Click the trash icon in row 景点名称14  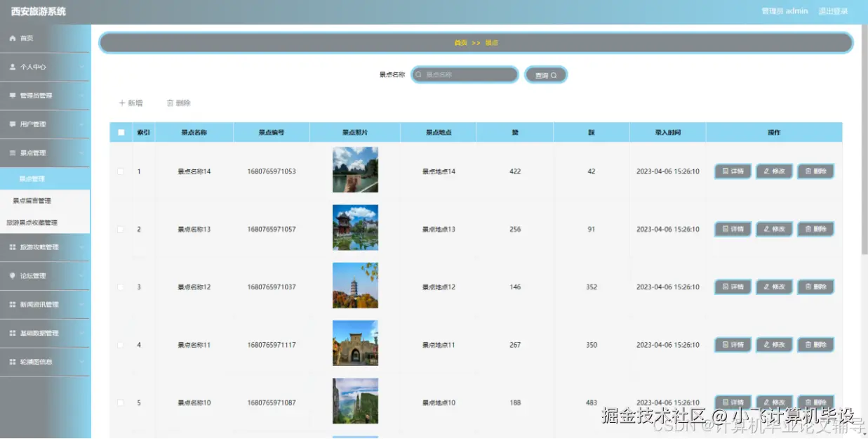click(808, 171)
